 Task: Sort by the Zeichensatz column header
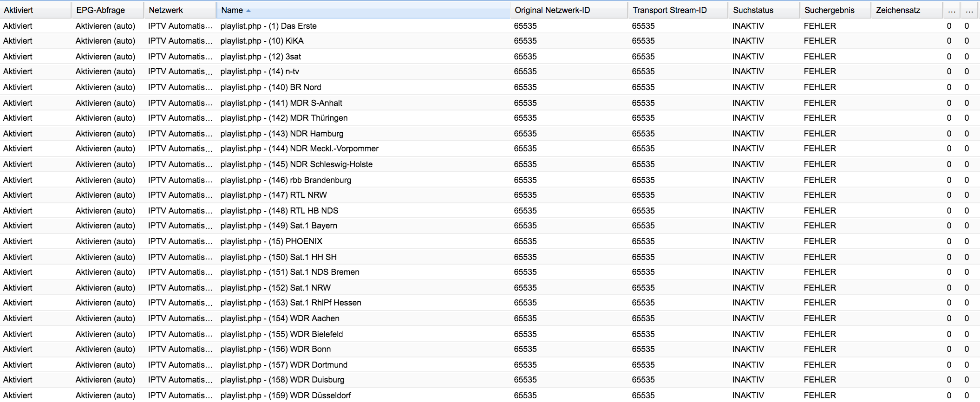pyautogui.click(x=907, y=10)
